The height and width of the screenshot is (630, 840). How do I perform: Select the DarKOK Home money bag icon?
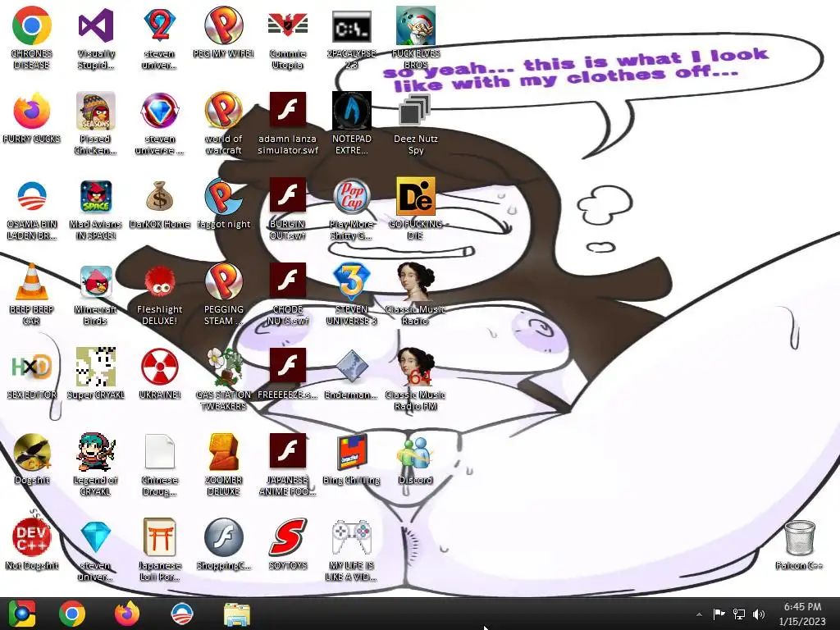(160, 196)
